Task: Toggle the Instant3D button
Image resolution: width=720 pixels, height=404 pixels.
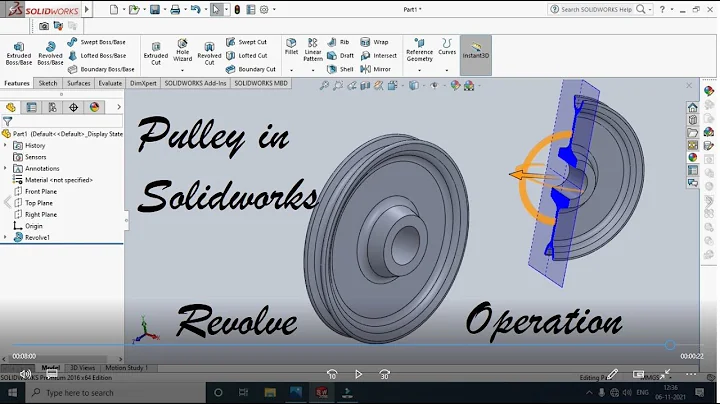Action: tap(476, 55)
